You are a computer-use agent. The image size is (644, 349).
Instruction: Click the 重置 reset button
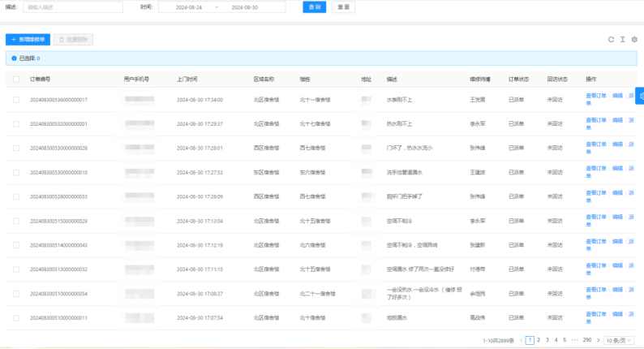pyautogui.click(x=343, y=7)
